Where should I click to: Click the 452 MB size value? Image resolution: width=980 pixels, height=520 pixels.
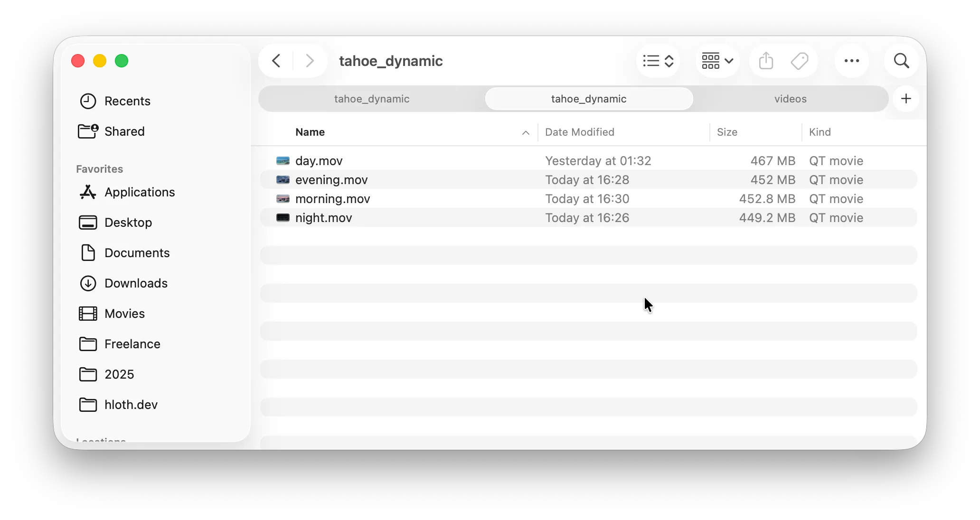click(x=773, y=180)
